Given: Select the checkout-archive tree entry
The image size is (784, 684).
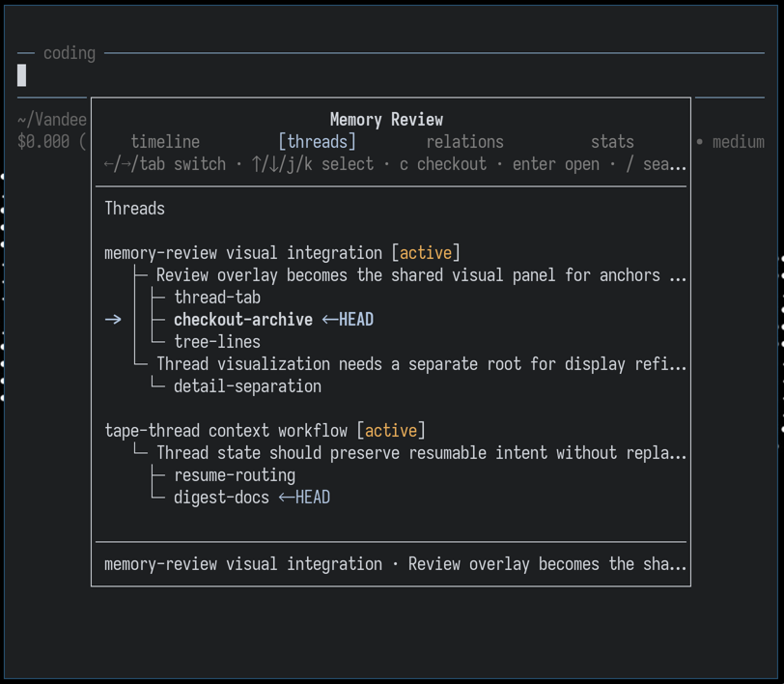Looking at the screenshot, I should click(243, 320).
